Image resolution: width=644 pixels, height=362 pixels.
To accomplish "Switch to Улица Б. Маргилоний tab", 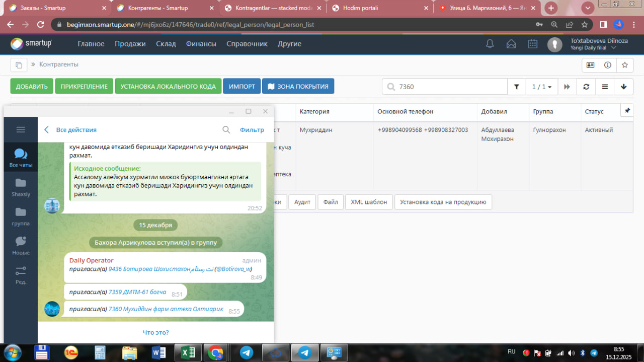I will click(x=487, y=8).
